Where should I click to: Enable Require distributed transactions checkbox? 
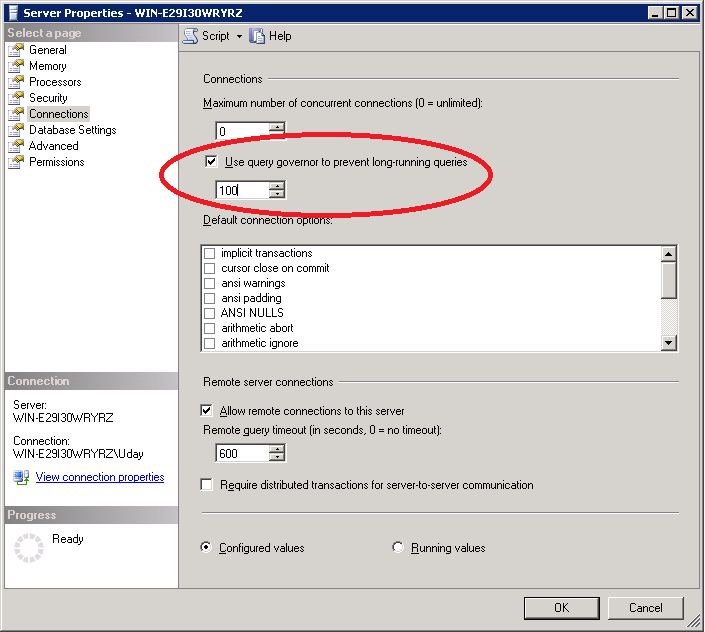[207, 485]
